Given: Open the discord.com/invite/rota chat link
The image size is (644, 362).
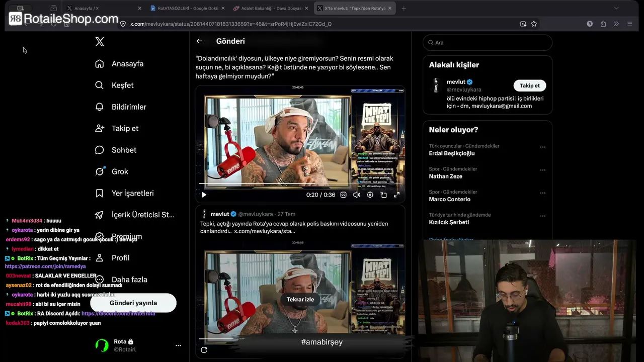Looking at the screenshot, I should 118,314.
